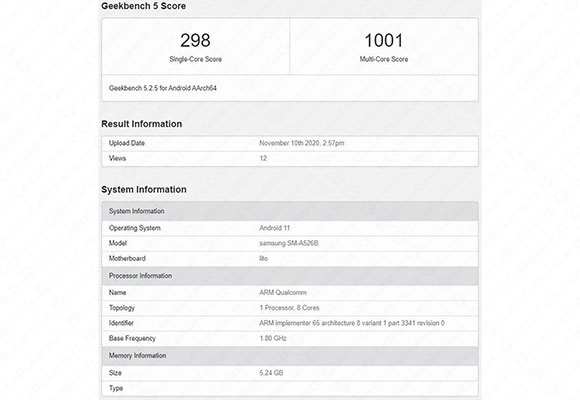The width and height of the screenshot is (580, 400).
Task: Click the single-core score value 298
Action: pyautogui.click(x=195, y=40)
